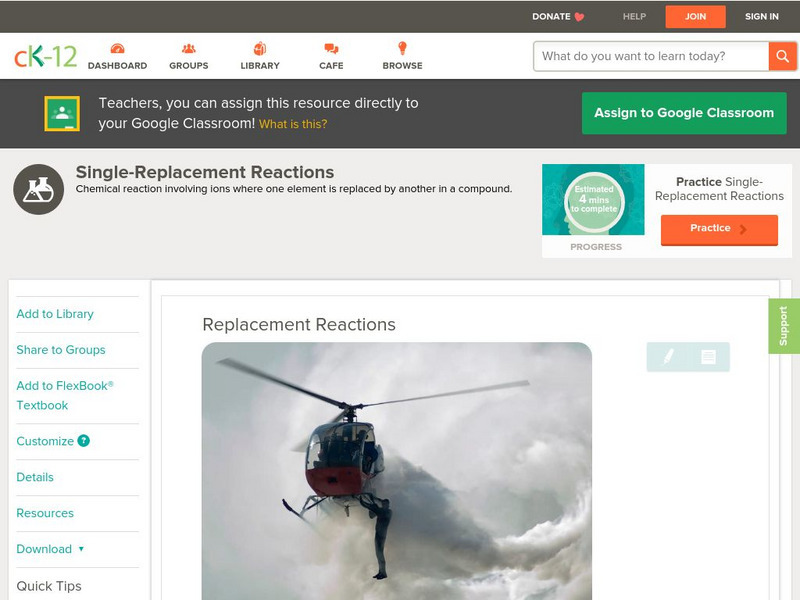Go to the CAFE nav label
This screenshot has width=800, height=600.
[x=331, y=66]
